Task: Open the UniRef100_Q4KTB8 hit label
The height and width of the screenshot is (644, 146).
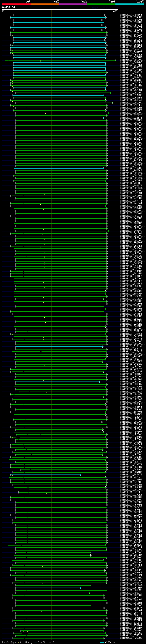Action: click(131, 314)
